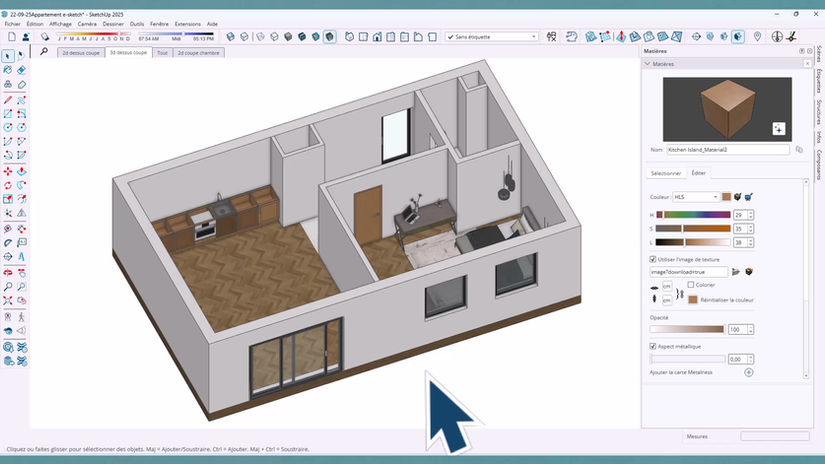Open the Étiquettes side tray tab
This screenshot has width=825, height=464.
pos(819,80)
